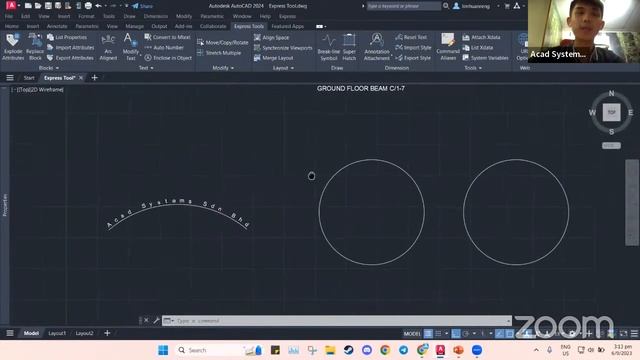The height and width of the screenshot is (360, 640).
Task: Click Import Style in Dimension panel
Action: tap(413, 47)
